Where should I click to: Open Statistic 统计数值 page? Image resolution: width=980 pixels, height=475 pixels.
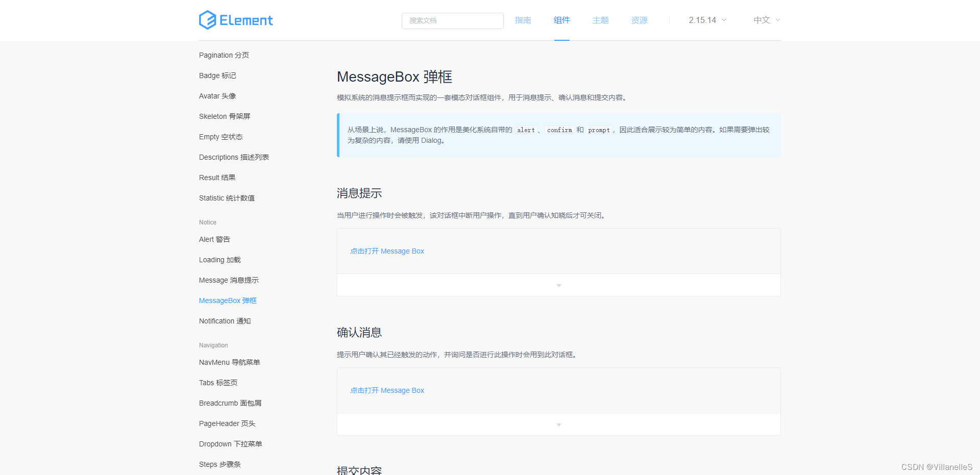coord(227,198)
